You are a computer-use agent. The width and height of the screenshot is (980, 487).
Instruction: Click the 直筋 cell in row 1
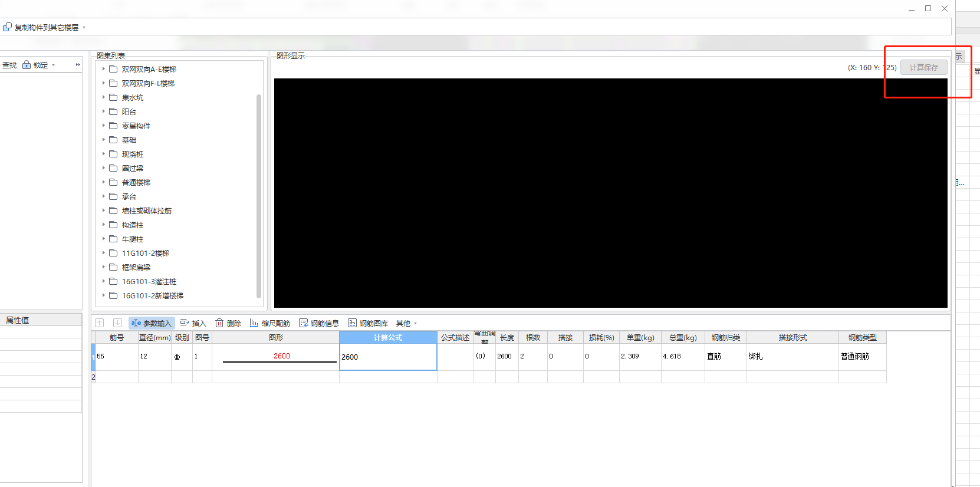coord(726,357)
